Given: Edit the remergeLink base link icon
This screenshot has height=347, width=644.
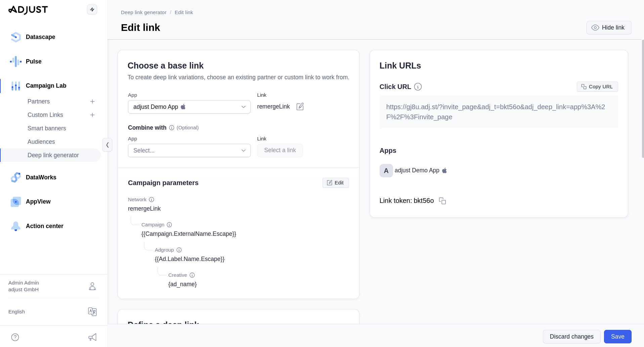Looking at the screenshot, I should pos(300,106).
